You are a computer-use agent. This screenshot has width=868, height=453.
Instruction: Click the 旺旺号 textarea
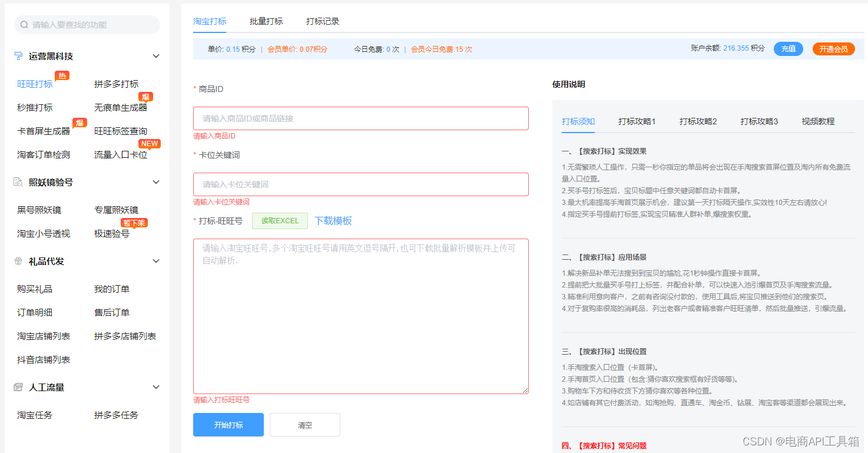(x=361, y=316)
